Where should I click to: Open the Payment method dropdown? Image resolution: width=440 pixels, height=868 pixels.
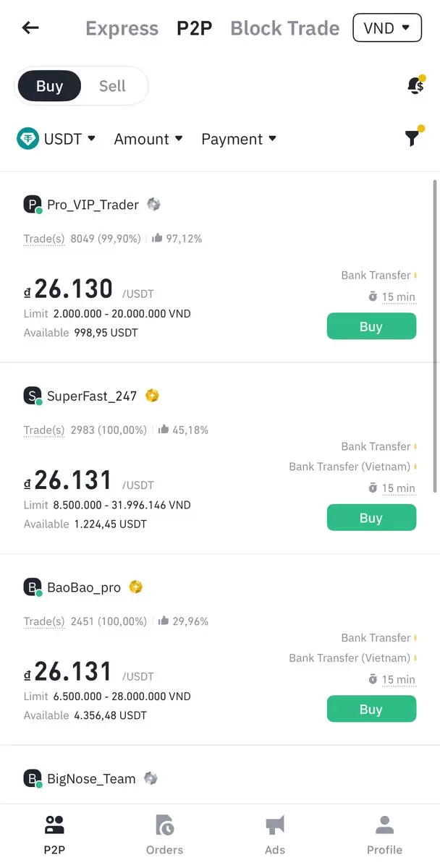[x=239, y=139]
